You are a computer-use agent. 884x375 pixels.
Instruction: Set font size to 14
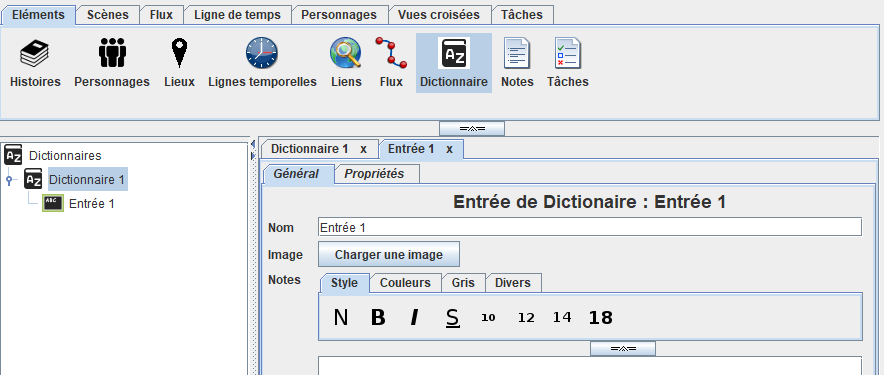coord(562,317)
